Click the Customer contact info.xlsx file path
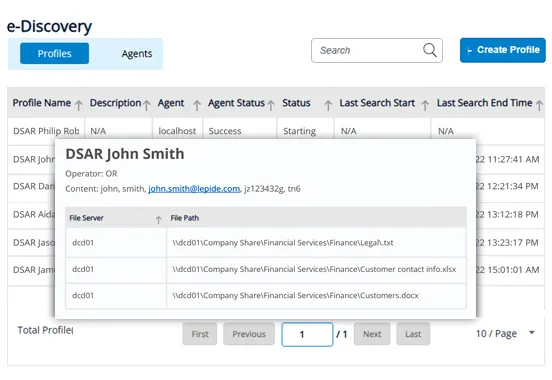 314,269
